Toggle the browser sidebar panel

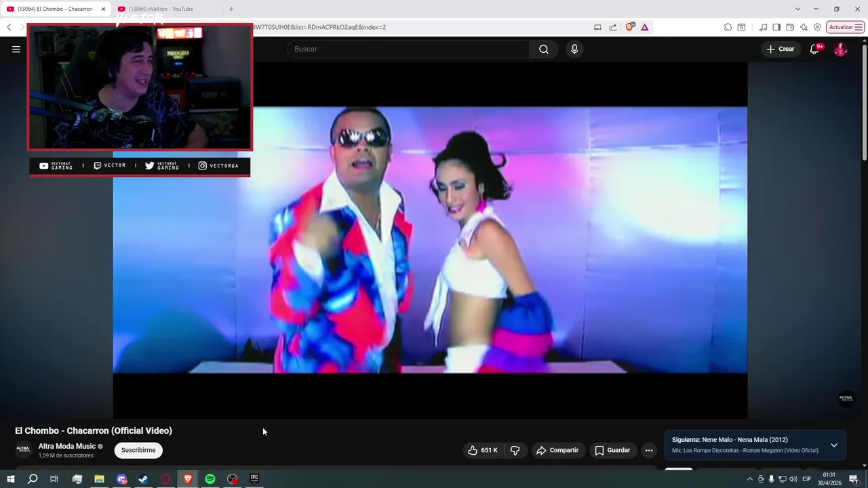(776, 27)
